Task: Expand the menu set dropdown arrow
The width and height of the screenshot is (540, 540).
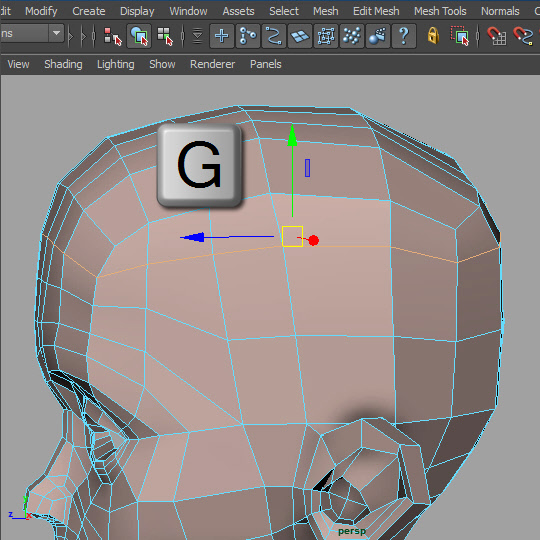Action: click(56, 33)
